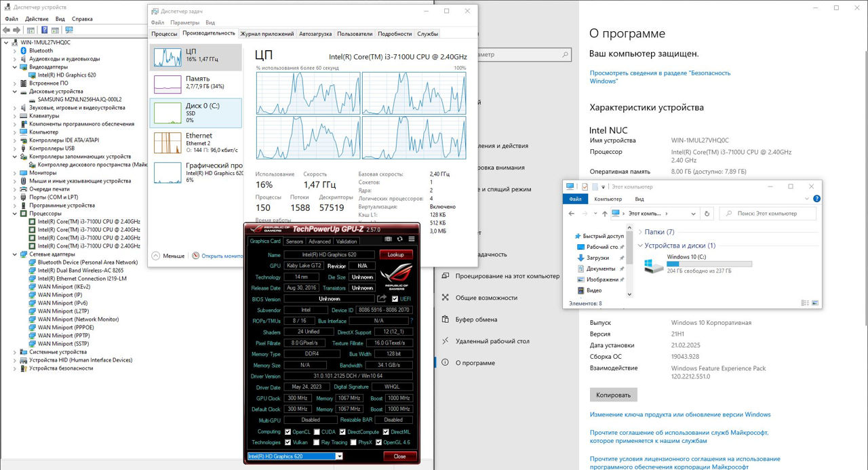The image size is (868, 470).
Task: Open the Изменение ключа продукта link
Action: coord(680,414)
